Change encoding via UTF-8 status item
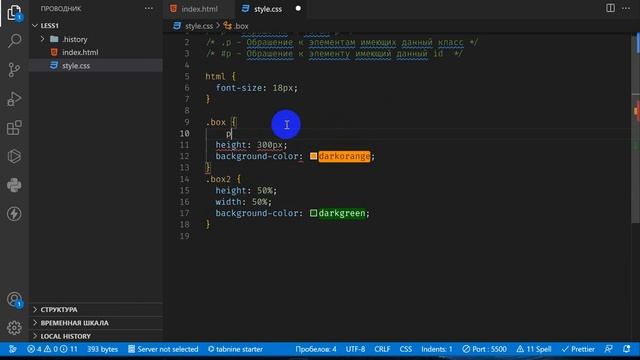This screenshot has width=640, height=360. coord(355,349)
